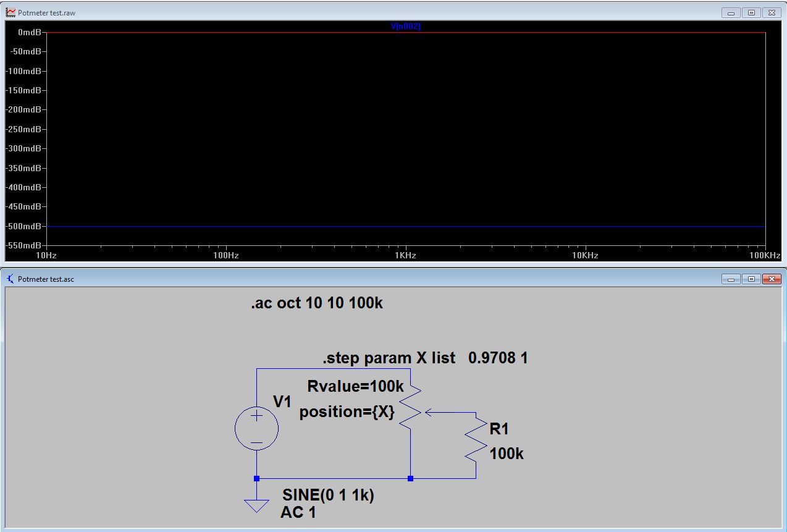Click the AC 1 source attribute text
Viewport: 787px width, 532px height.
pos(298,512)
